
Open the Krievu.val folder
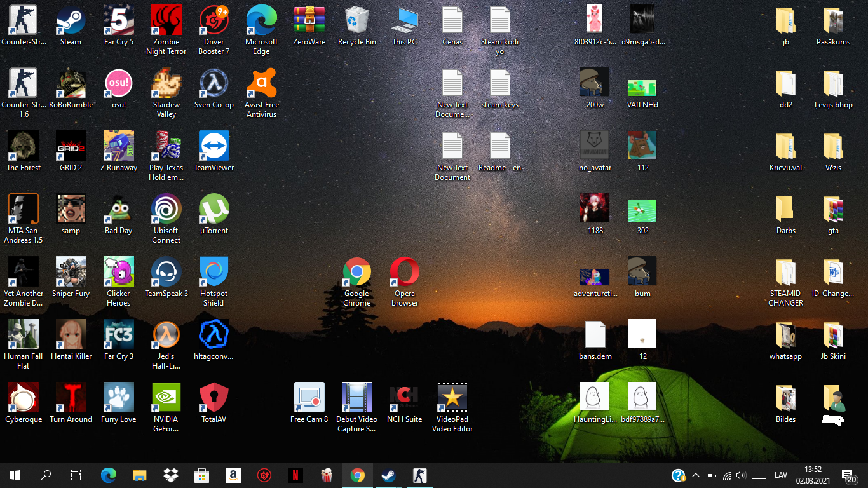786,152
